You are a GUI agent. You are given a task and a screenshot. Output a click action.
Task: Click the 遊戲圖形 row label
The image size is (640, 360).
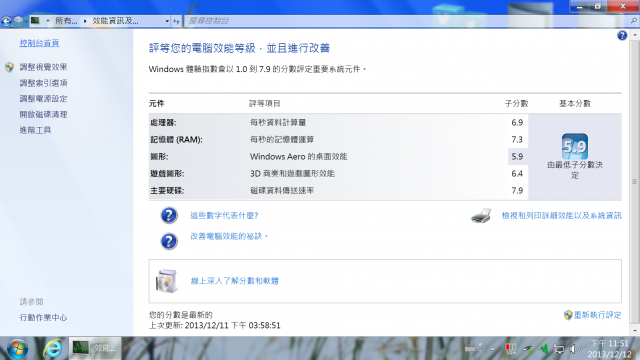coord(167,173)
